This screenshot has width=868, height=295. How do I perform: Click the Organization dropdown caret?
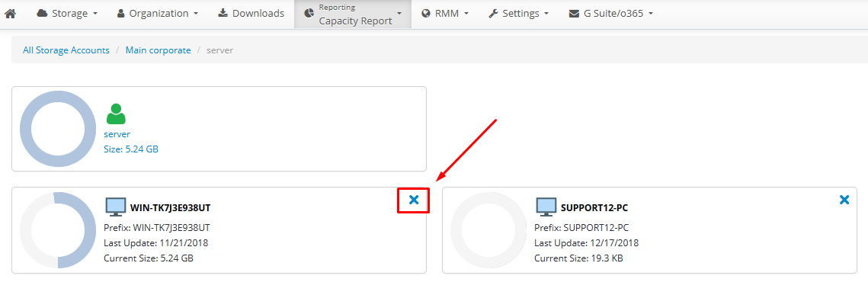point(195,14)
